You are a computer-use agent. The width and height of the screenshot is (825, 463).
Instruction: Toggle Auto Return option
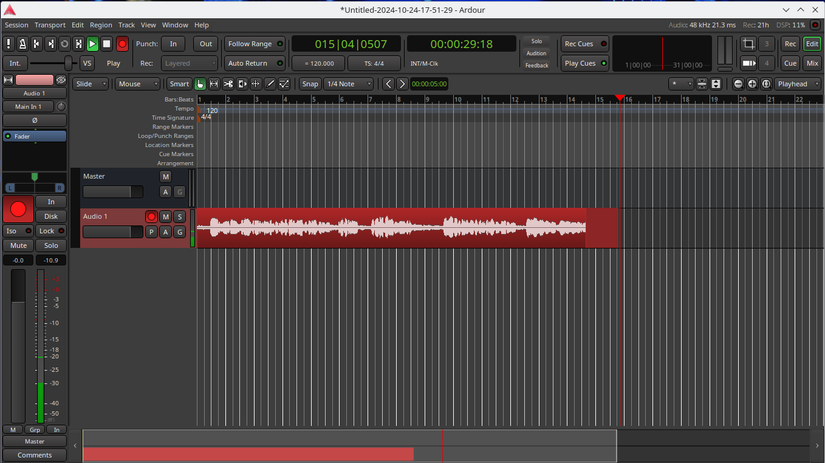[255, 63]
